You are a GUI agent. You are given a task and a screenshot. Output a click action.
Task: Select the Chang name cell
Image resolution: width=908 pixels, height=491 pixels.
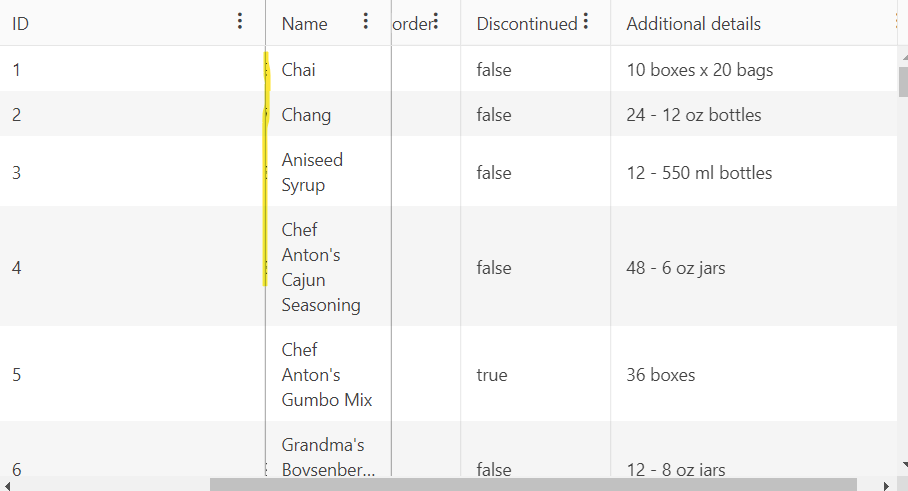coord(328,114)
